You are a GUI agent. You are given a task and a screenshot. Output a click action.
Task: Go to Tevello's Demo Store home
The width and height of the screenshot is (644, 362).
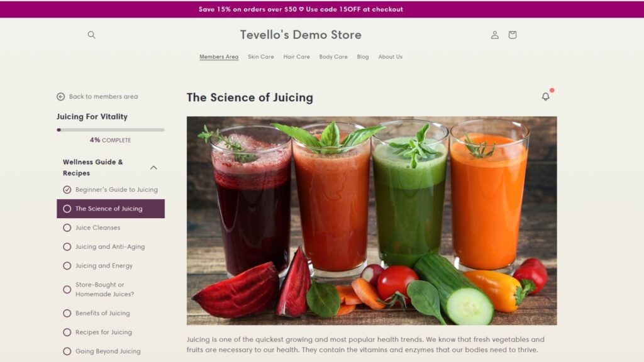click(301, 35)
